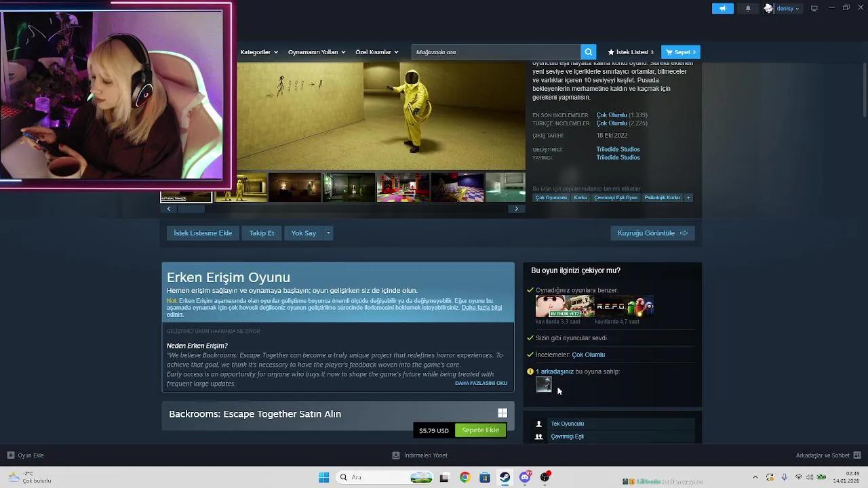Click the taskbar Ara search box
868x488 pixels.
tap(385, 477)
